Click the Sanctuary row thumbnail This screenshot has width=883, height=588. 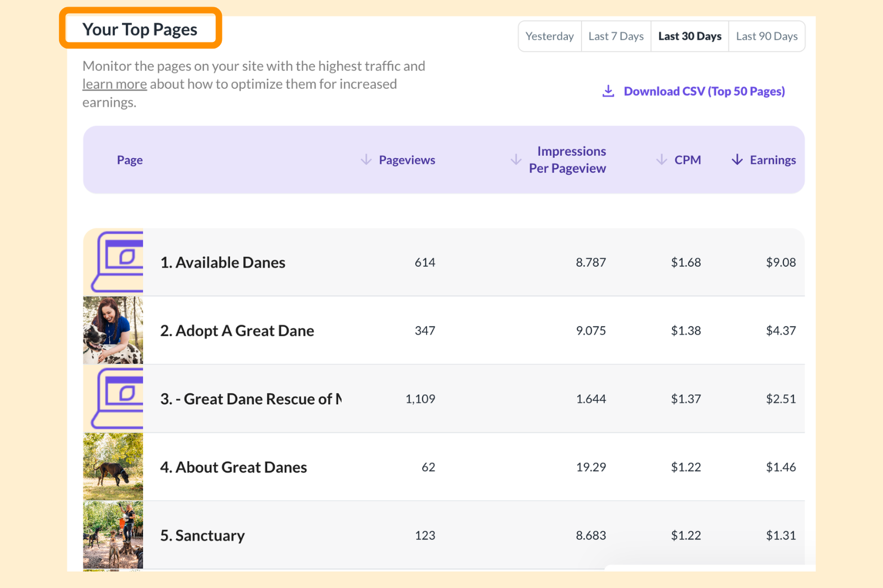pos(113,535)
